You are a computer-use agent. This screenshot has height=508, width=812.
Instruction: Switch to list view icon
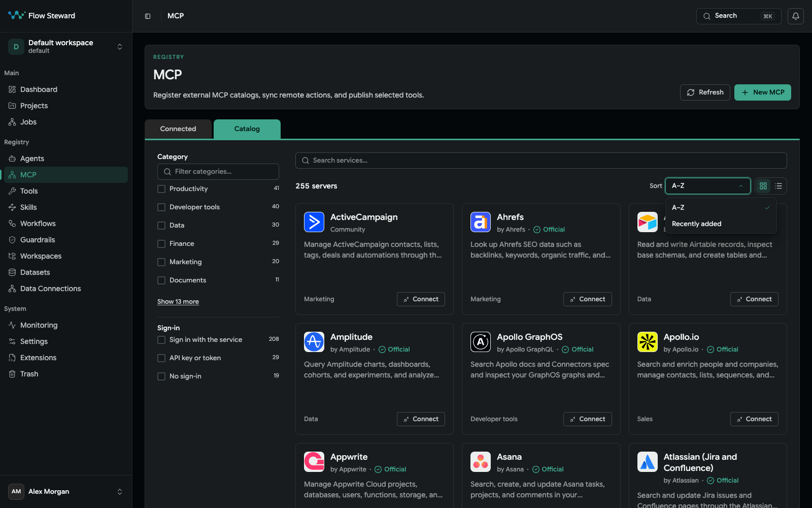point(779,186)
